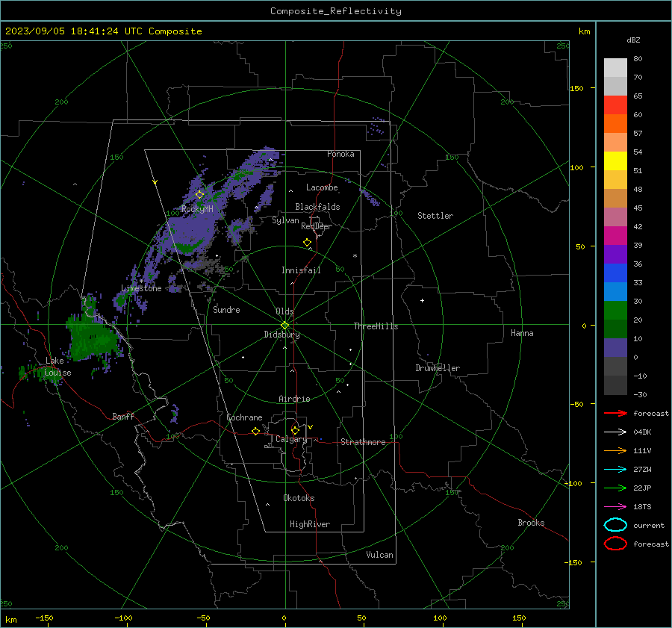
Task: Click the Lake Louise label
Action: (57, 367)
